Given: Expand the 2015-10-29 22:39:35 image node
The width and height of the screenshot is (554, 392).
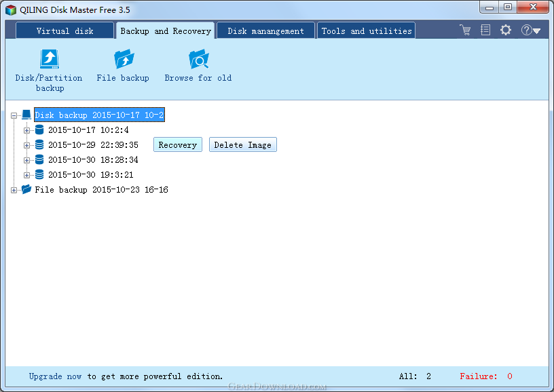Looking at the screenshot, I should click(26, 145).
